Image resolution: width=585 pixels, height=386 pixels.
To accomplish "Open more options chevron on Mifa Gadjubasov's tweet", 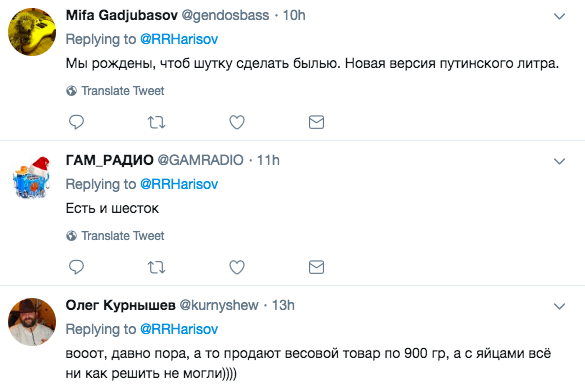I will click(559, 16).
